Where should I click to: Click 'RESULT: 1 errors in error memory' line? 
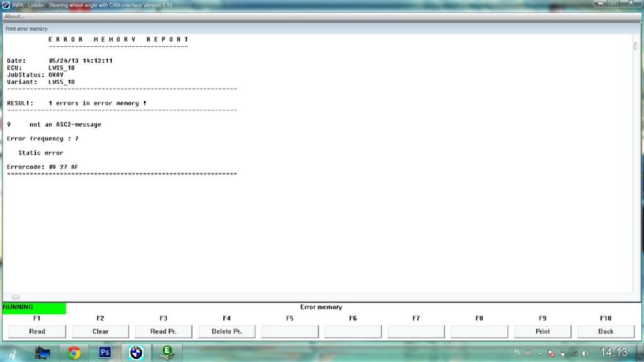77,103
